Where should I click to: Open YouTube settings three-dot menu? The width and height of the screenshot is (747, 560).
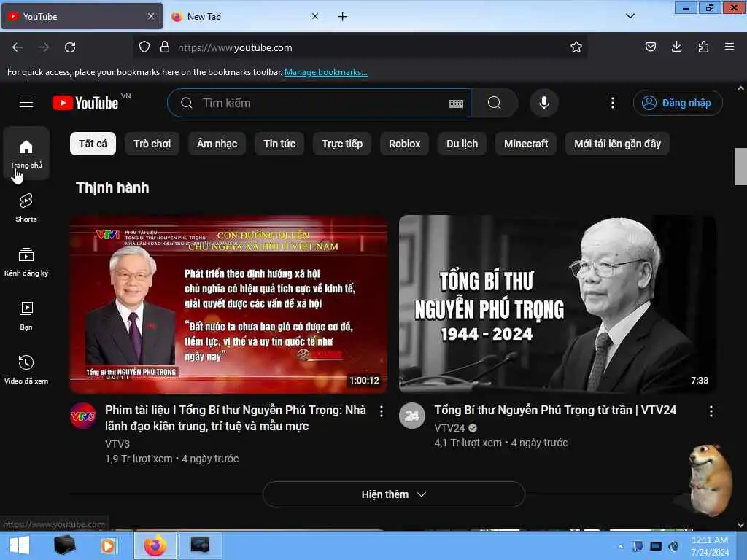click(613, 103)
